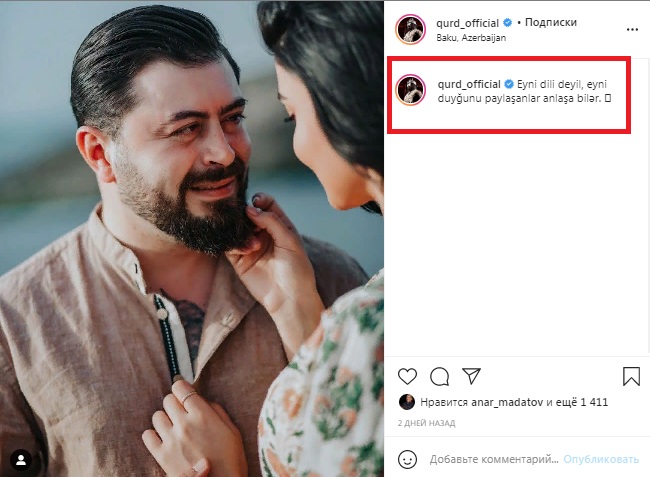This screenshot has width=650, height=477.
Task: Click the Опубликовать post comment button
Action: (601, 459)
